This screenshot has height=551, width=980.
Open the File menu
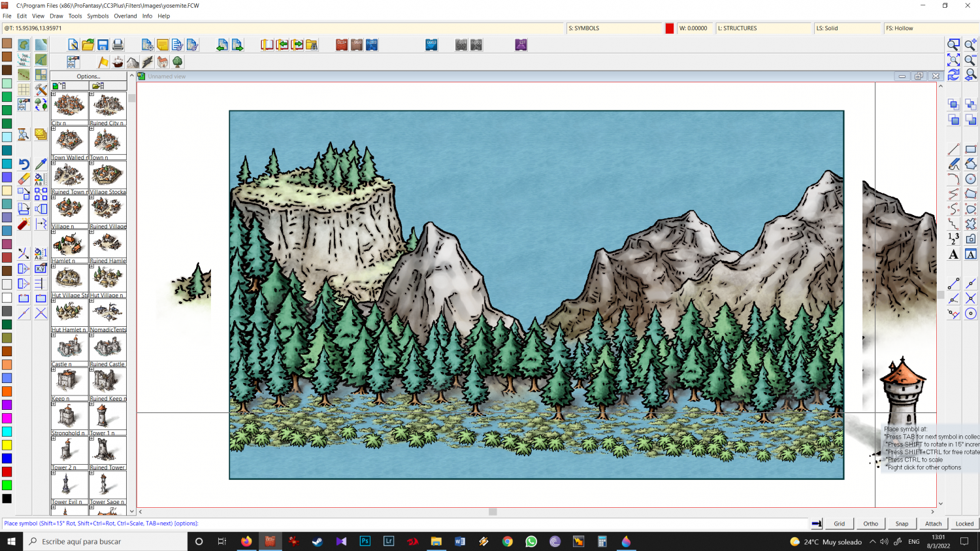pyautogui.click(x=7, y=16)
